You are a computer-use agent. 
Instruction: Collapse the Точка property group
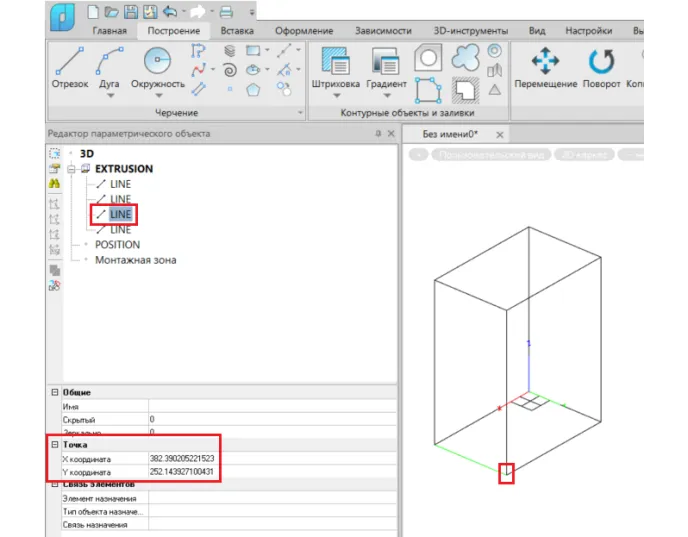point(54,444)
